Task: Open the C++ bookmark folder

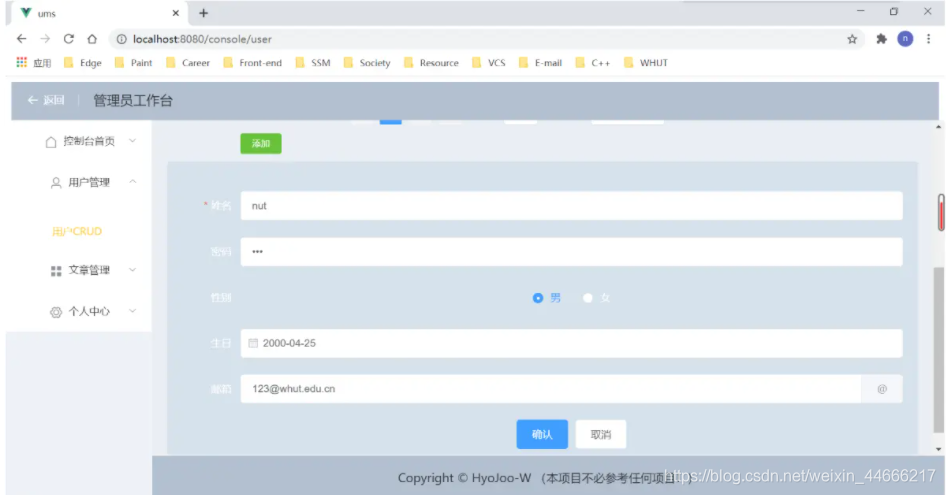Action: coord(592,62)
